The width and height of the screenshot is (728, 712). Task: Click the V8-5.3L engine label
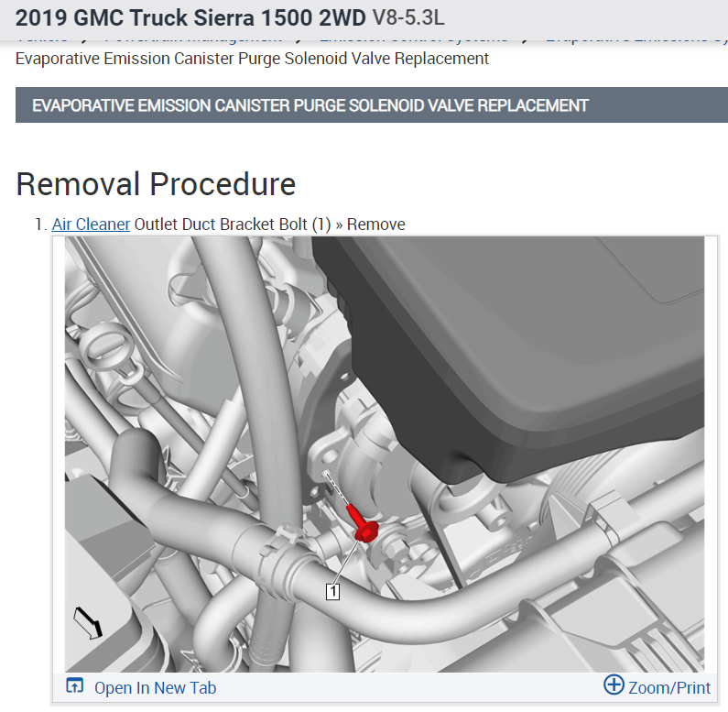pyautogui.click(x=408, y=17)
